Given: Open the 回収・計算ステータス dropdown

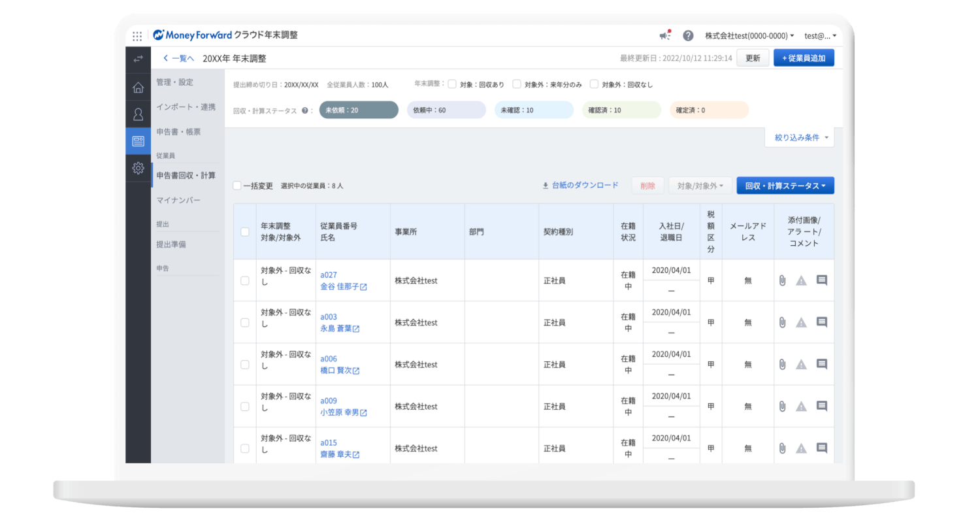Looking at the screenshot, I should tap(785, 185).
